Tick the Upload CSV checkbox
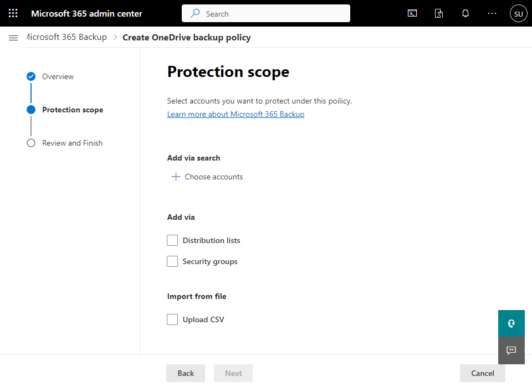 172,319
